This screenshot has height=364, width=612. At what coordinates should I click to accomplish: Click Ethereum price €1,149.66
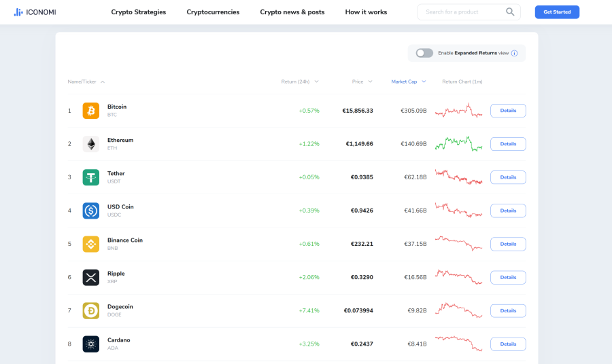(x=360, y=144)
